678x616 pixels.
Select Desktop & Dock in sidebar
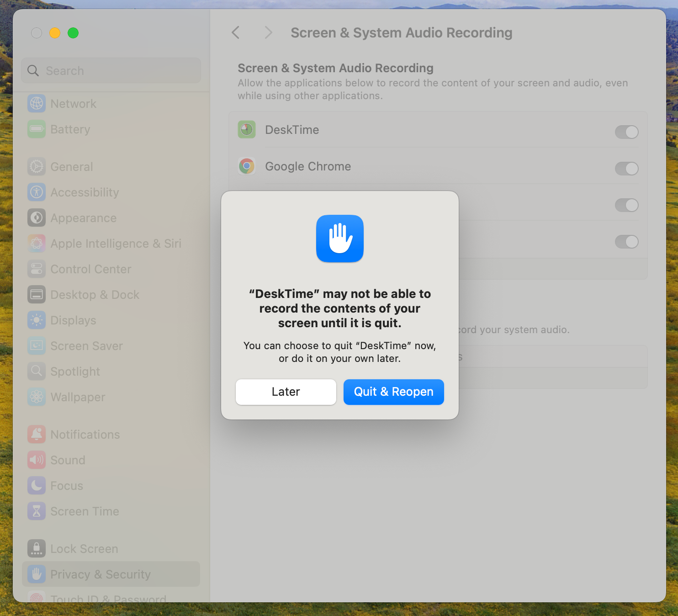tap(95, 295)
